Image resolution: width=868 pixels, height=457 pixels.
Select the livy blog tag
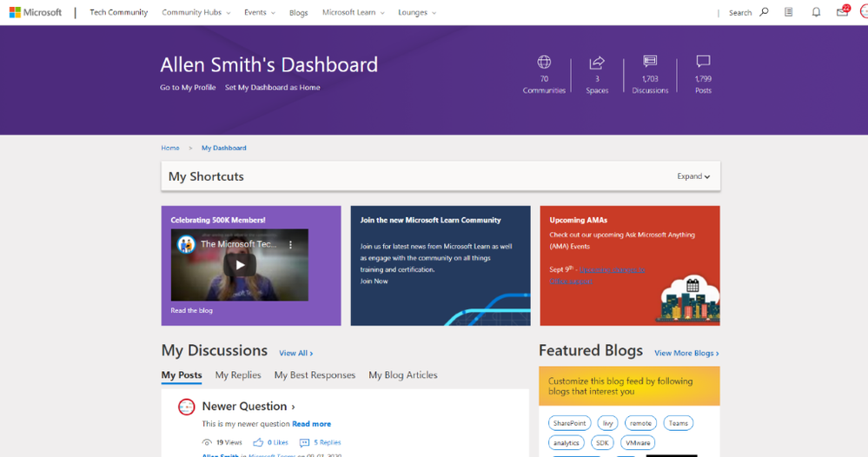(608, 423)
